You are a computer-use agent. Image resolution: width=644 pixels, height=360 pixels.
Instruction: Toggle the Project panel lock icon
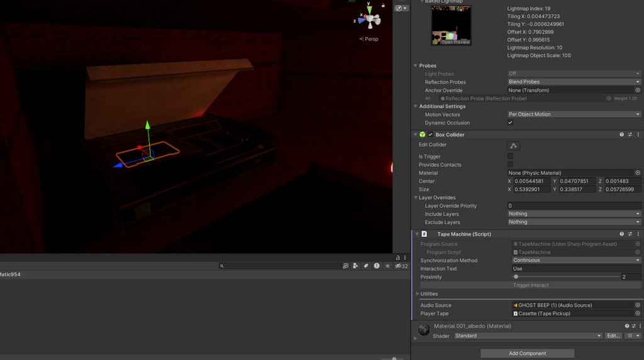pos(397,258)
